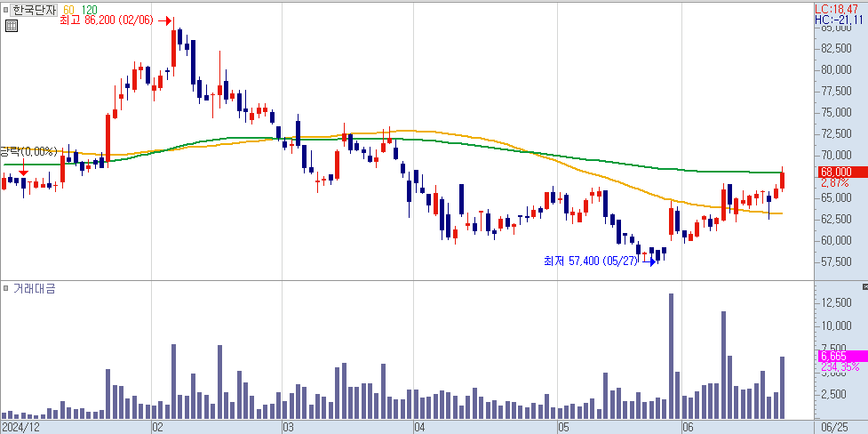Viewport: 868px width, 434px height.
Task: Click the tallest volume bar before 06
Action: point(671,356)
